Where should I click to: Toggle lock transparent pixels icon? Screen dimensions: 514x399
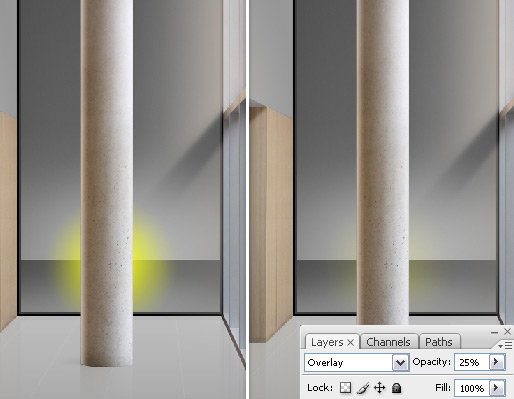[345, 388]
